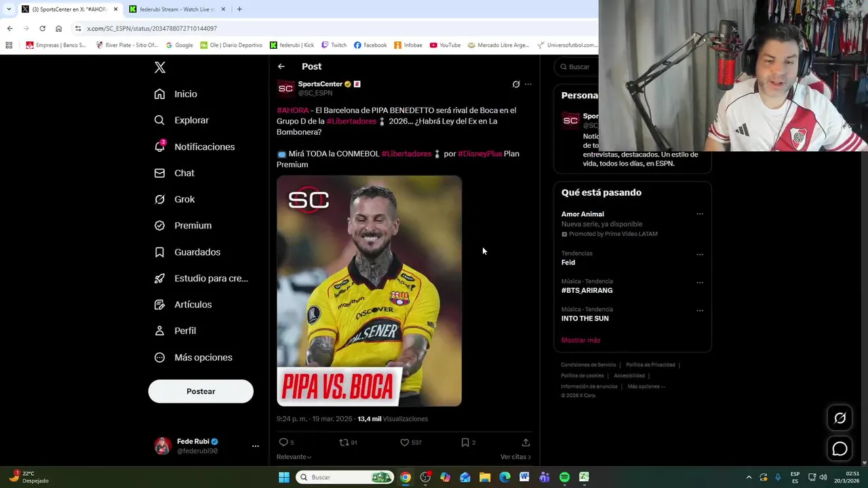Open Chat in the sidebar
868x488 pixels.
(175, 173)
